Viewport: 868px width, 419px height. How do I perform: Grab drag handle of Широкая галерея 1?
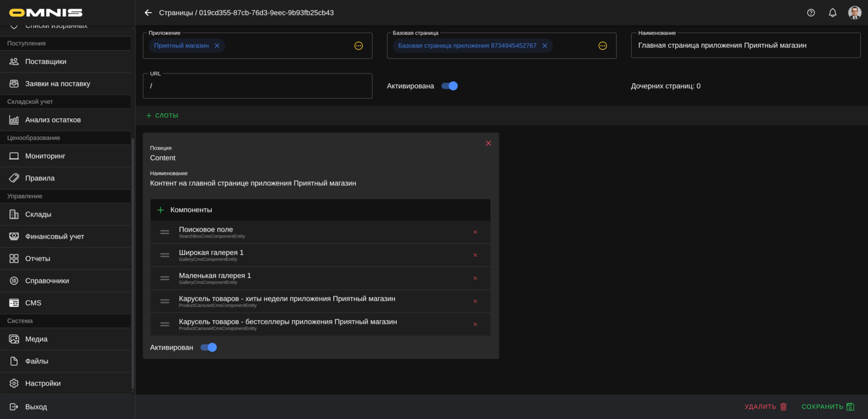tap(165, 255)
